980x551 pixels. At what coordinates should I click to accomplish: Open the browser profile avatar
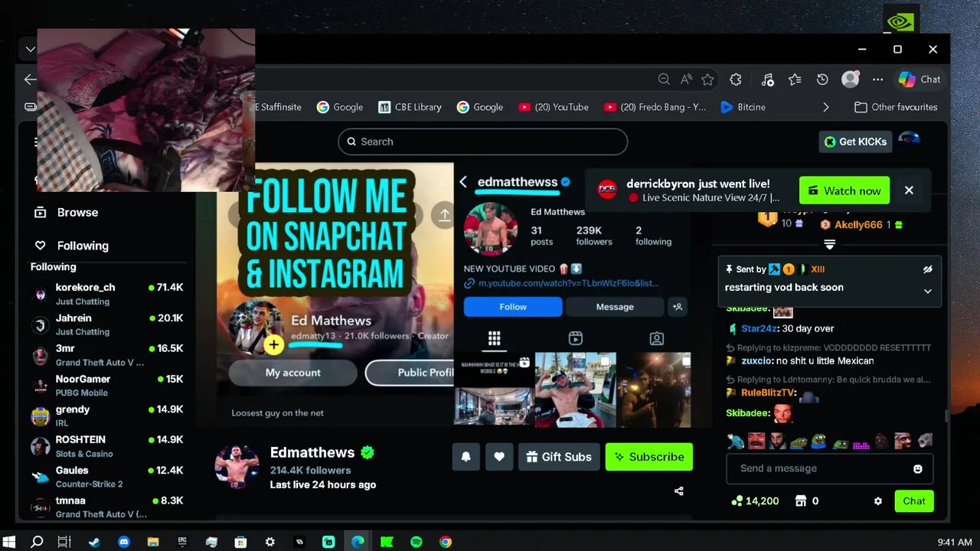(851, 80)
